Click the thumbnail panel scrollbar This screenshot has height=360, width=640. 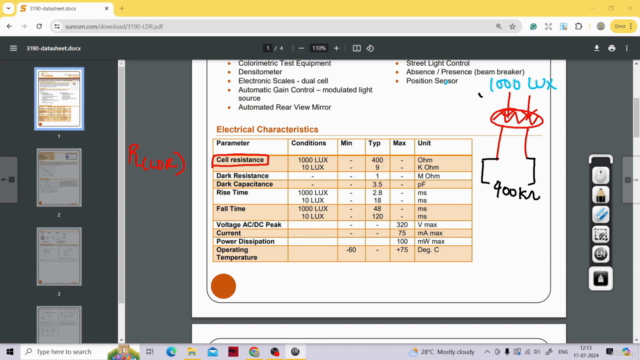121,184
